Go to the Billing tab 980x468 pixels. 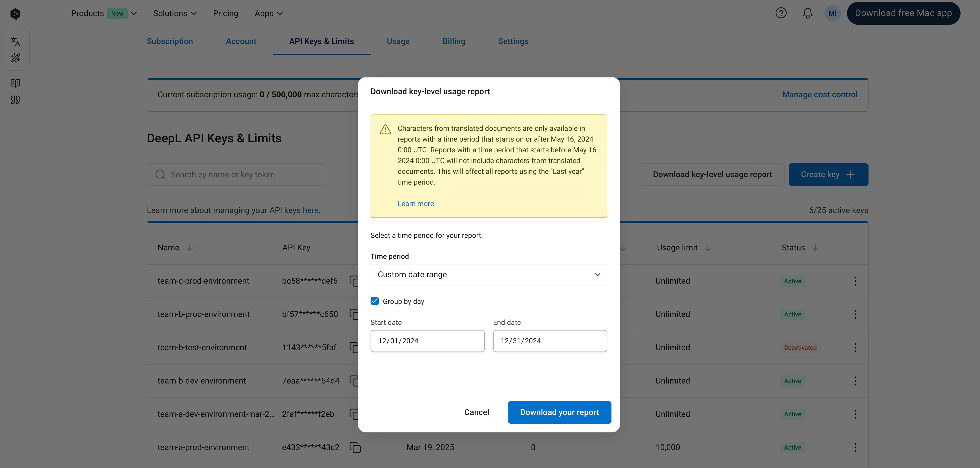pyautogui.click(x=453, y=41)
